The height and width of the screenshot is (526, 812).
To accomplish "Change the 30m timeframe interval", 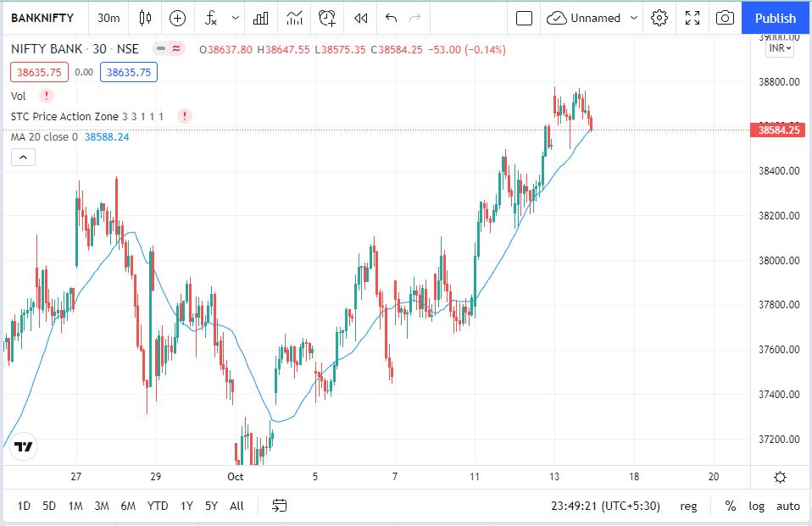I will [x=108, y=18].
